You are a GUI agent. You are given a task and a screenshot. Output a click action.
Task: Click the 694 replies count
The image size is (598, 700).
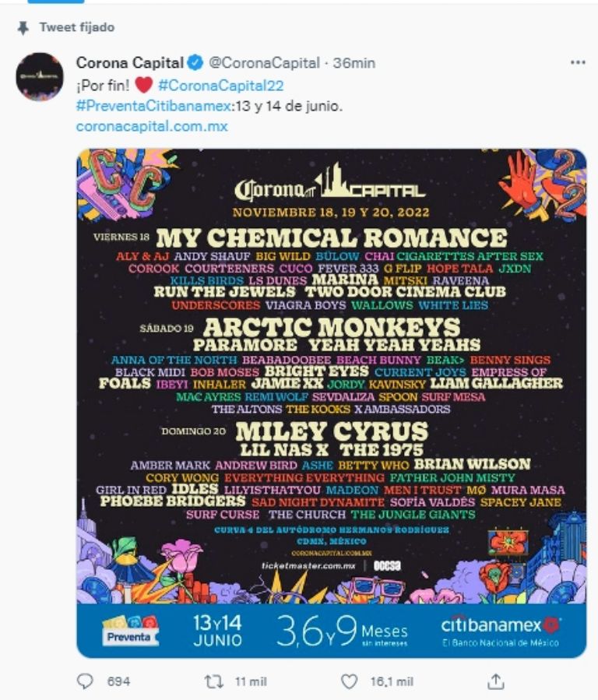[118, 681]
